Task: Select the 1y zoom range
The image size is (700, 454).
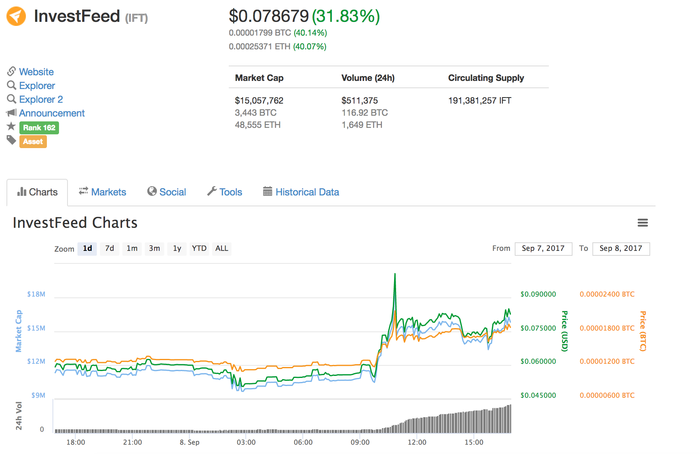Action: 177,249
